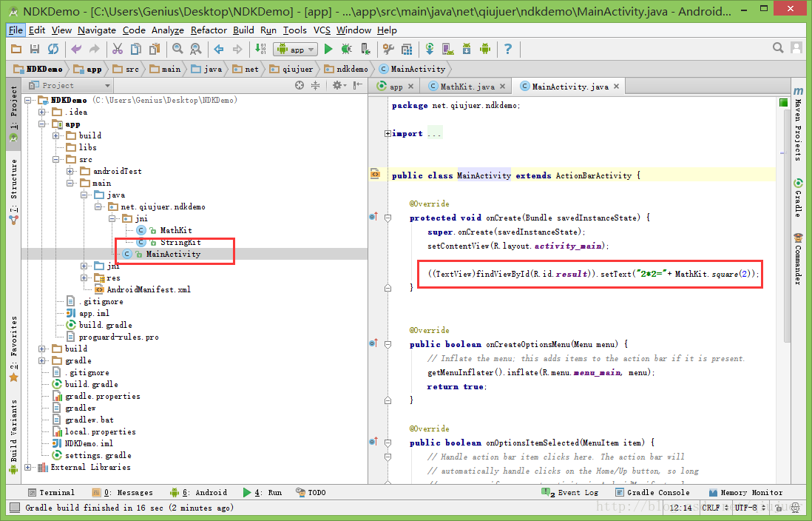The image size is (812, 521).
Task: Expand the .idea folder
Action: point(42,112)
